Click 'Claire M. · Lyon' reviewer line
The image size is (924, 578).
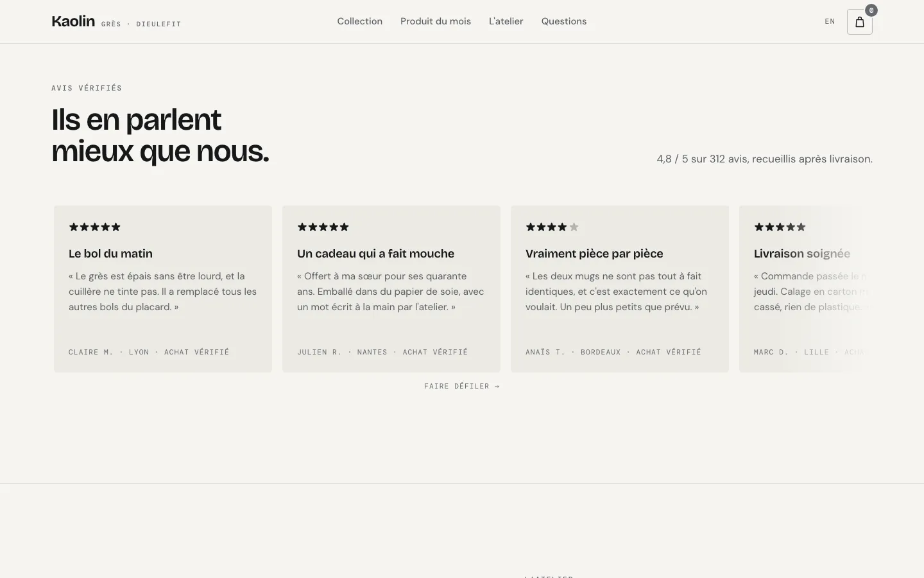tap(149, 352)
